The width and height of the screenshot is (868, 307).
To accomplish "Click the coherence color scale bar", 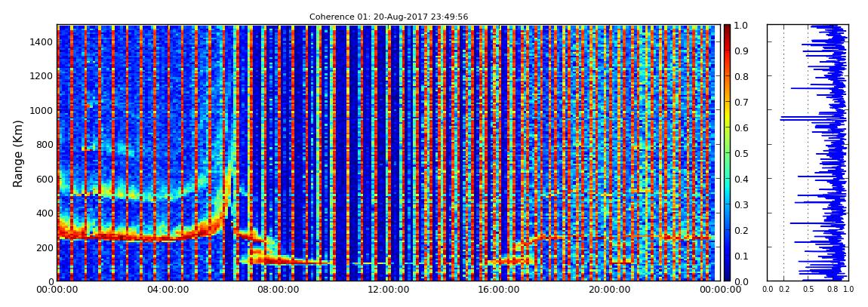I will point(728,152).
